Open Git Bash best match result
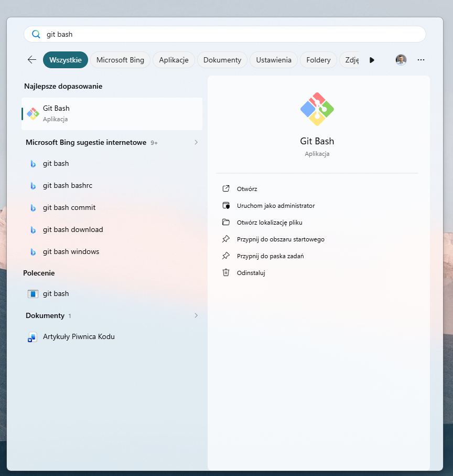The width and height of the screenshot is (453, 476). (112, 114)
